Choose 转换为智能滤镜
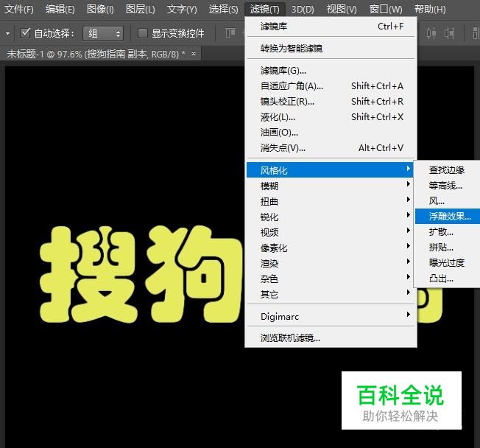Viewport: 480px width, 448px height. (x=331, y=49)
